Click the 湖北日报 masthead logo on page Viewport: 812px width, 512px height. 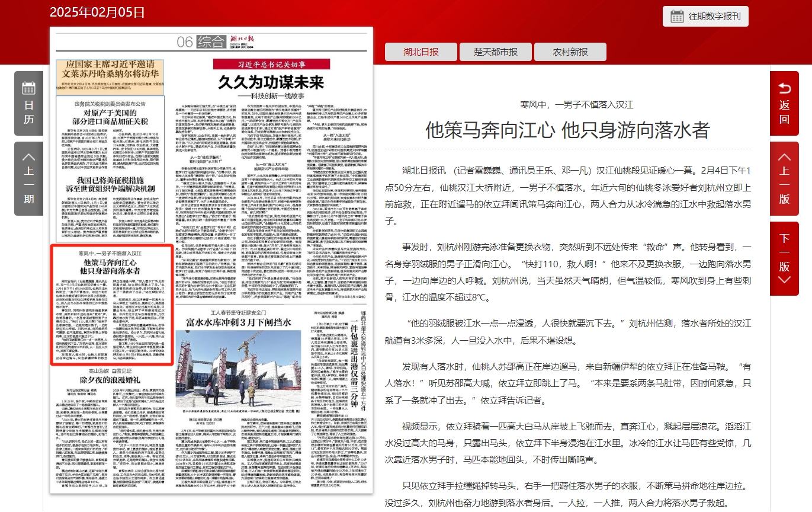pos(242,40)
